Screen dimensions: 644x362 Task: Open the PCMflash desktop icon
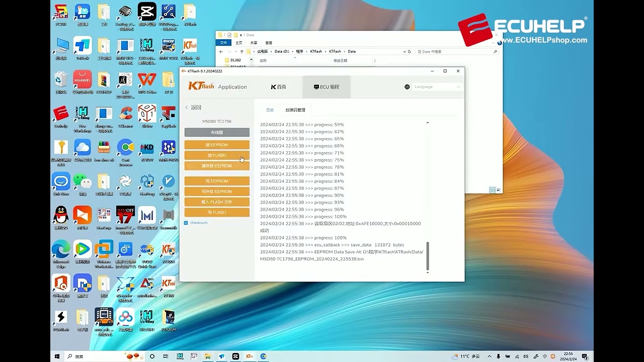pyautogui.click(x=61, y=320)
